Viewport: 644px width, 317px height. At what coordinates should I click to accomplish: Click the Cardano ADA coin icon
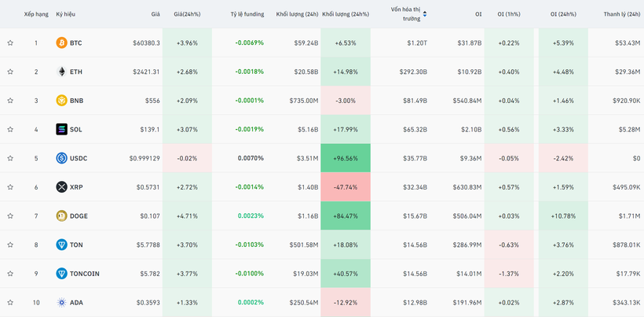[x=61, y=302]
